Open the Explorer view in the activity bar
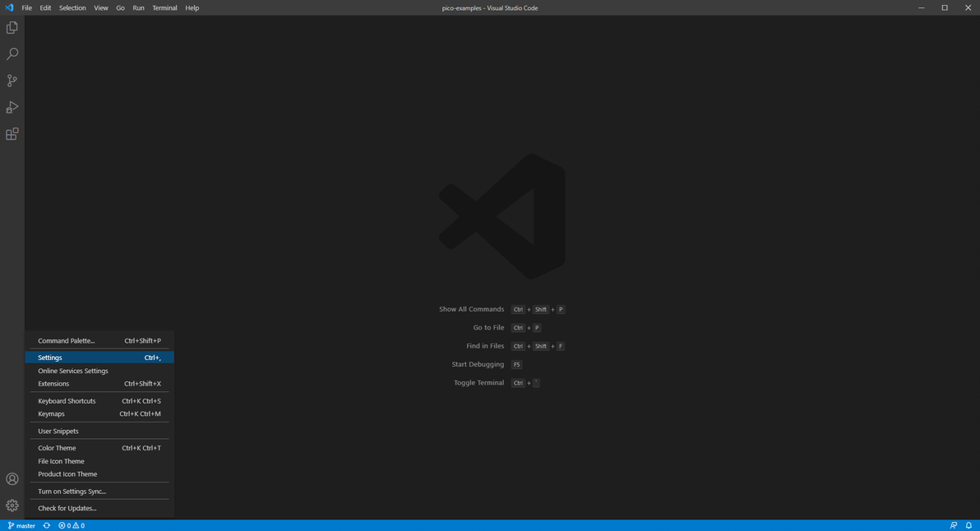 click(x=12, y=27)
